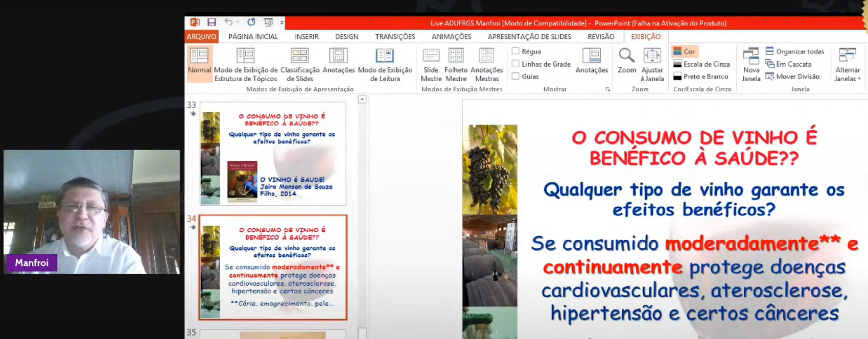Select Modo de Exibição de Leitura
Image resolution: width=868 pixels, height=339 pixels.
coord(385,63)
